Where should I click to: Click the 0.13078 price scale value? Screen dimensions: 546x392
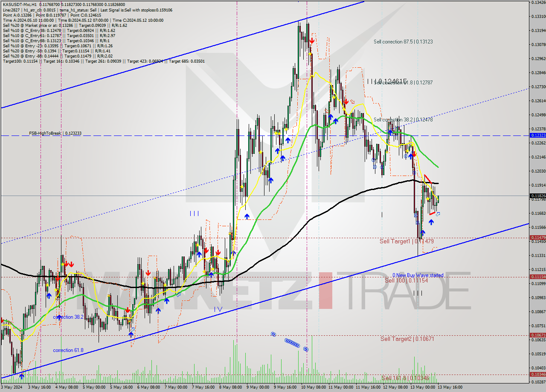538,44
